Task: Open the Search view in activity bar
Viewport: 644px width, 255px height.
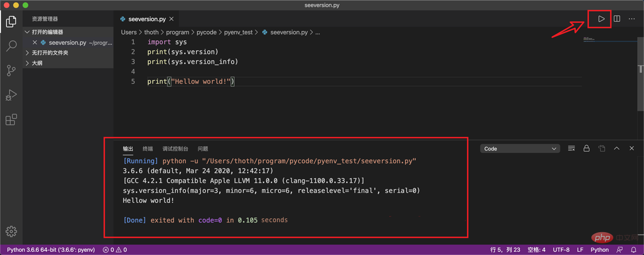Action: (x=11, y=46)
